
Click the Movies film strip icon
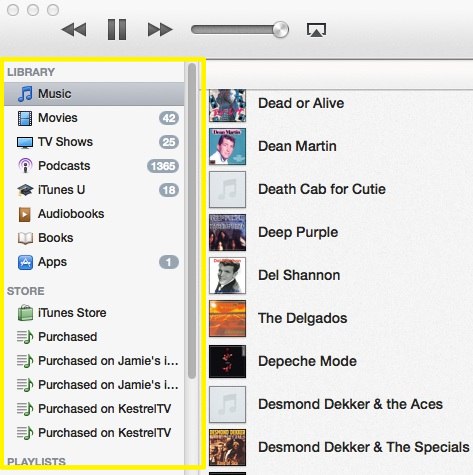click(25, 118)
